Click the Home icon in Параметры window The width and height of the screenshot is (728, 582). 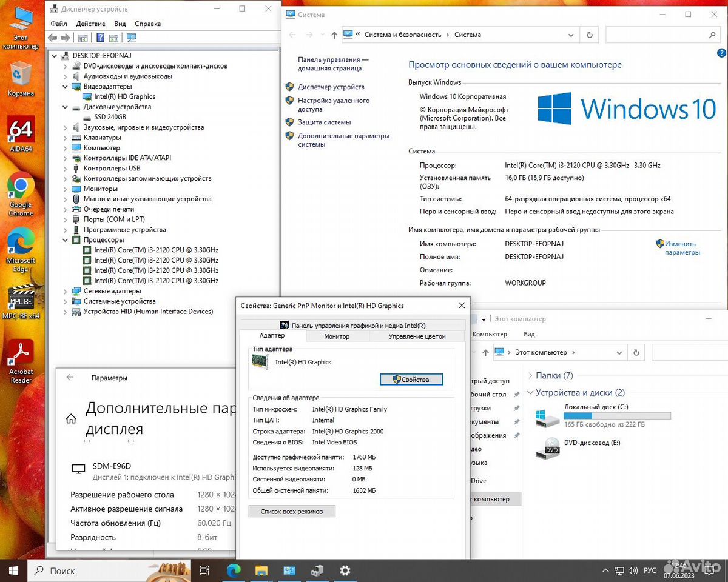(71, 418)
